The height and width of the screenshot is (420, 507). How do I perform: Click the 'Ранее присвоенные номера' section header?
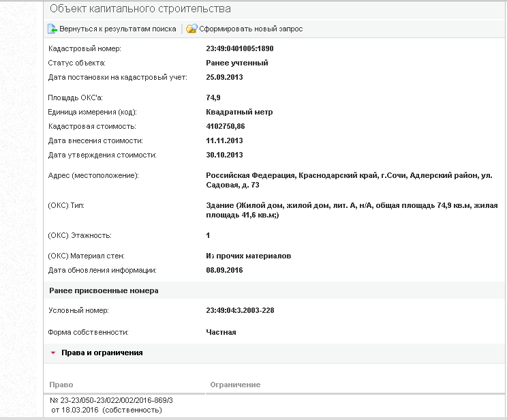(104, 290)
